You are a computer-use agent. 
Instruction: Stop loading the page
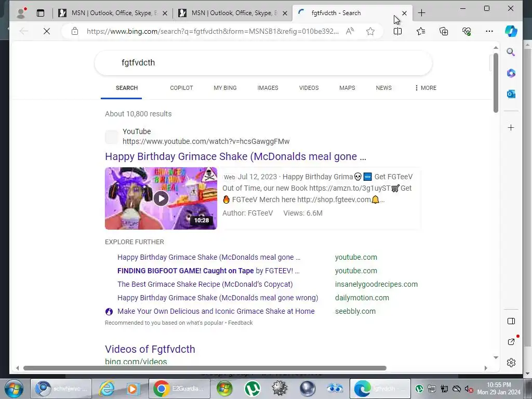pyautogui.click(x=47, y=31)
